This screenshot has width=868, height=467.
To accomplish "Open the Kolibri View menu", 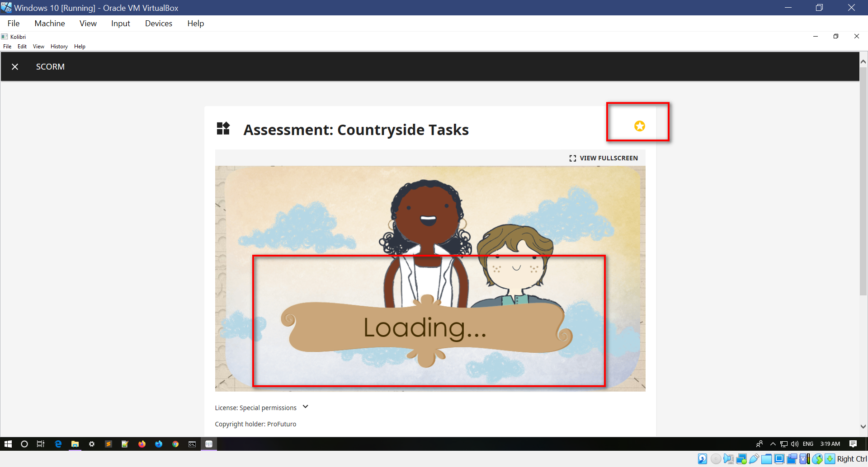I will point(38,47).
